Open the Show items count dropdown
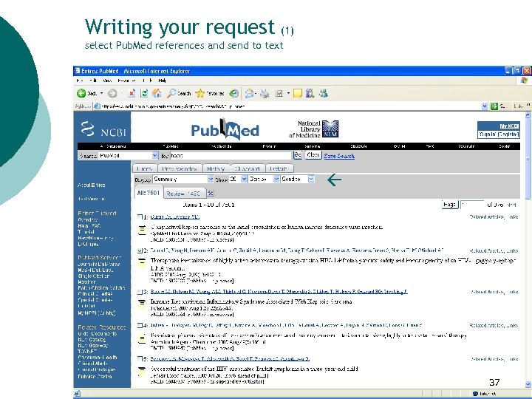Screen dimensions: 532x399 (238, 179)
